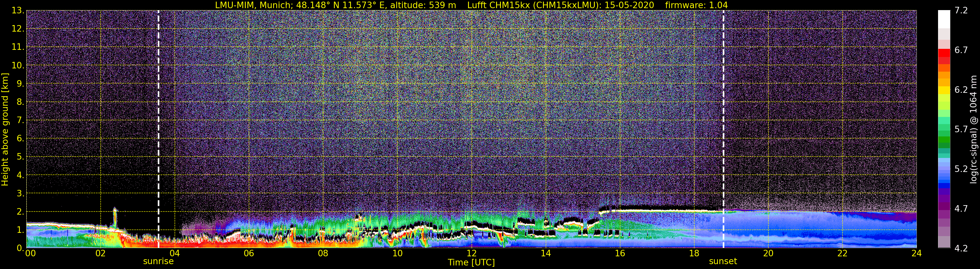Click the 'Height above ground [km]' axis title
Screen dimensions: 980x269
tap(5, 130)
